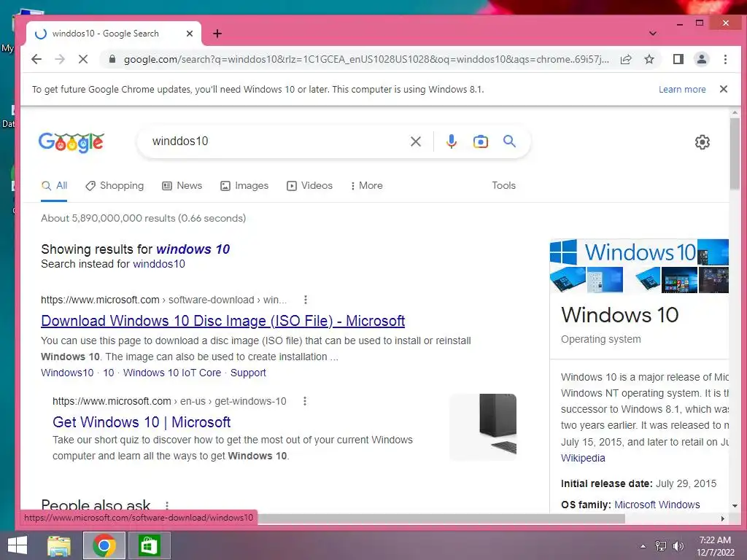Open the 10 sitelink
The width and height of the screenshot is (747, 560).
pyautogui.click(x=109, y=373)
